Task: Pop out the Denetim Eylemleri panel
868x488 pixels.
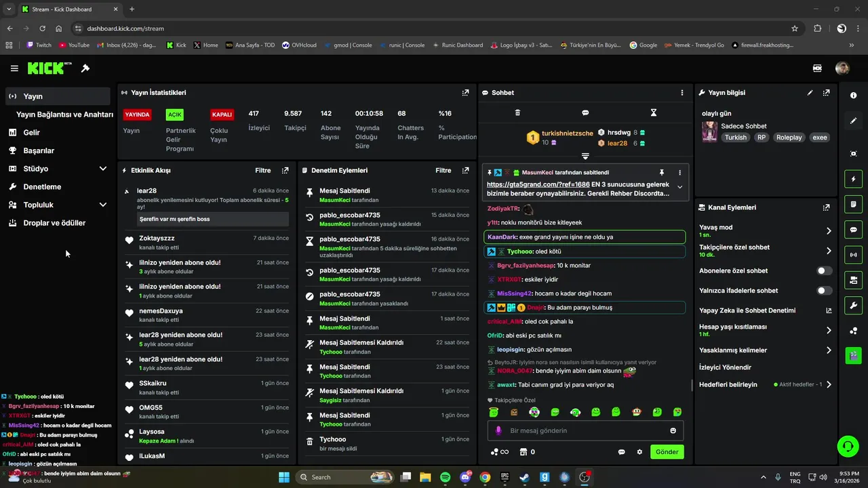Action: coord(465,171)
